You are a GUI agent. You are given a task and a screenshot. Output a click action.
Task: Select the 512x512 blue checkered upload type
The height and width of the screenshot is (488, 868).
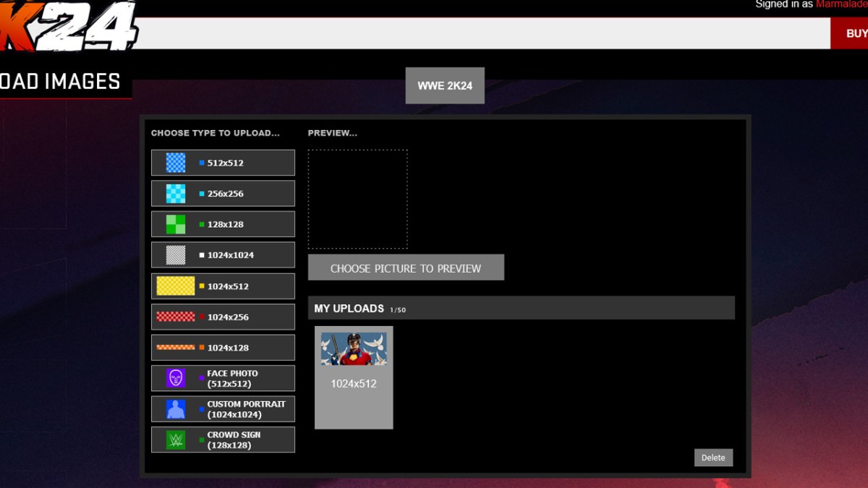(222, 162)
